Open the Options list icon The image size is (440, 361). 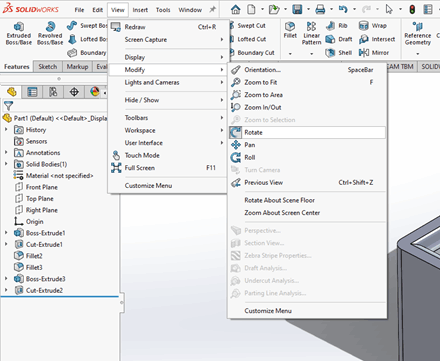(428, 9)
